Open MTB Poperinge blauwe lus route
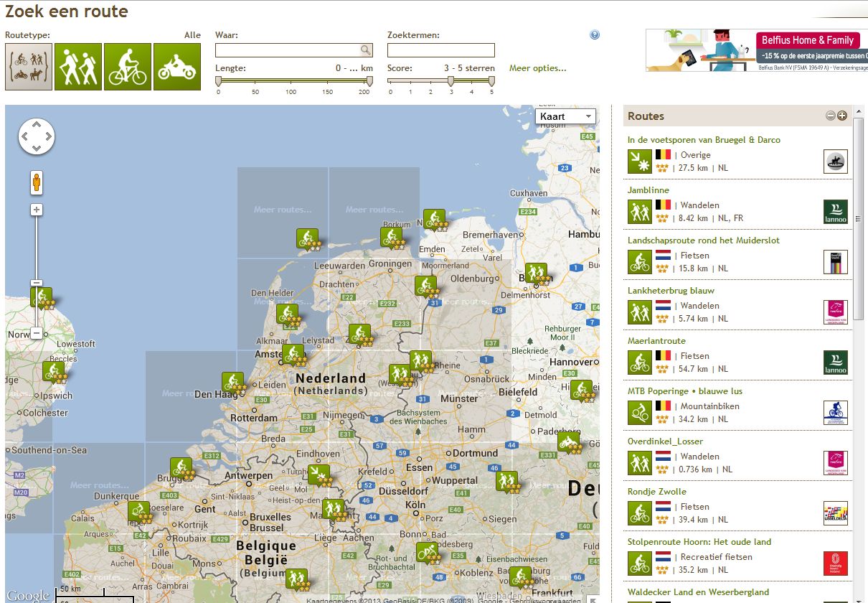868x603 pixels. click(685, 391)
